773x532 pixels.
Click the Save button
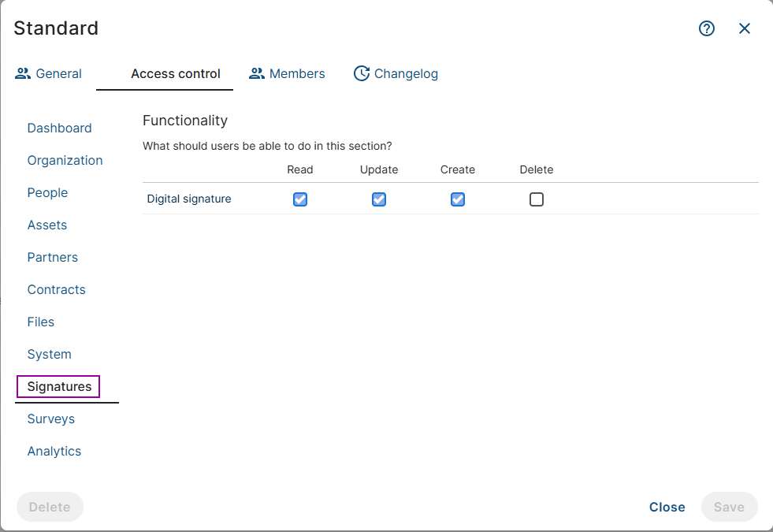[x=729, y=507]
